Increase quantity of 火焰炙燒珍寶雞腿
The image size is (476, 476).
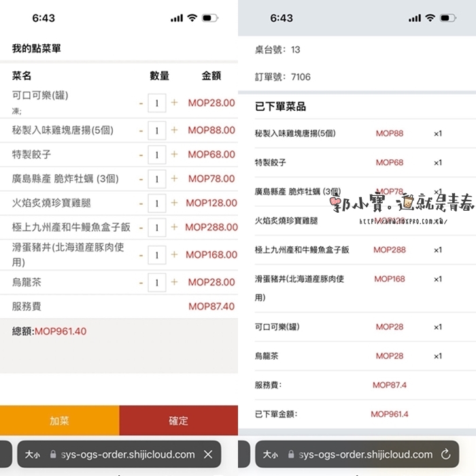tap(174, 203)
